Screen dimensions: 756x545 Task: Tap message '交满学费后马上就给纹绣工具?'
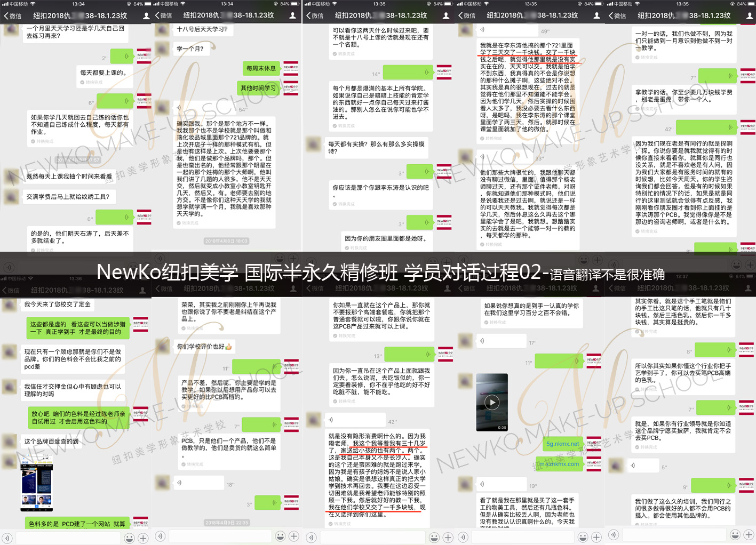68,197
